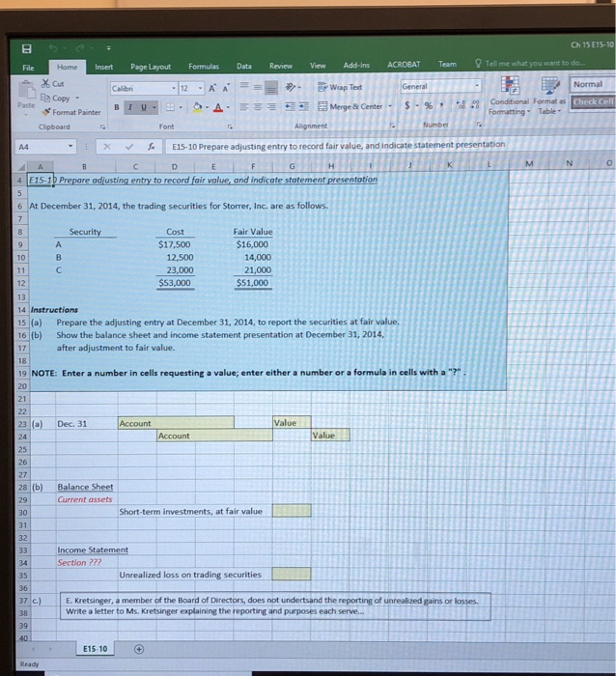Undo the last action
The width and height of the screenshot is (616, 676).
point(53,48)
